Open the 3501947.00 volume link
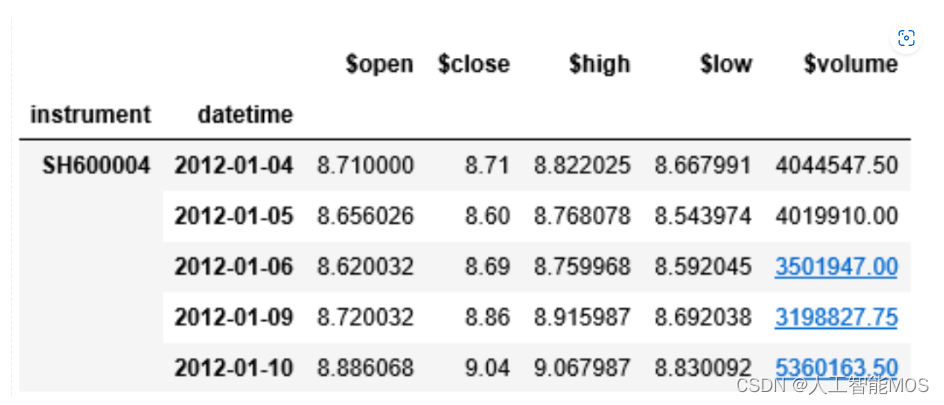 point(837,267)
